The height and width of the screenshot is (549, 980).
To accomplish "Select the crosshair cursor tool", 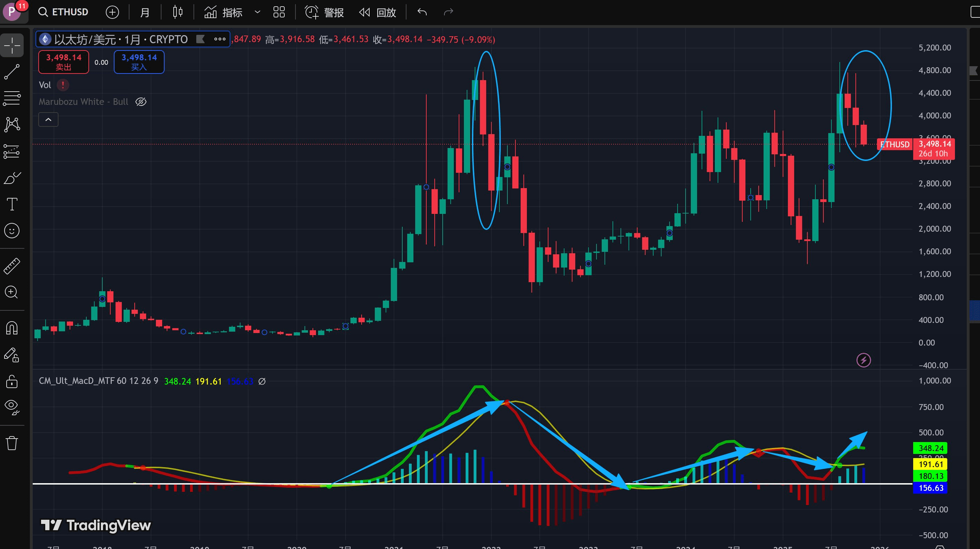I will tap(12, 45).
